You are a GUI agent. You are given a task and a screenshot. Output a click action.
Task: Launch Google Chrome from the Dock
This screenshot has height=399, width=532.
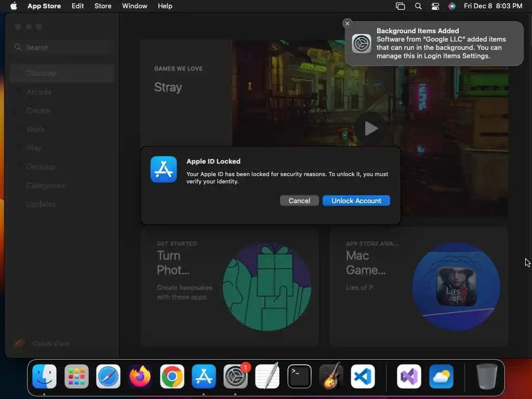[x=172, y=376]
